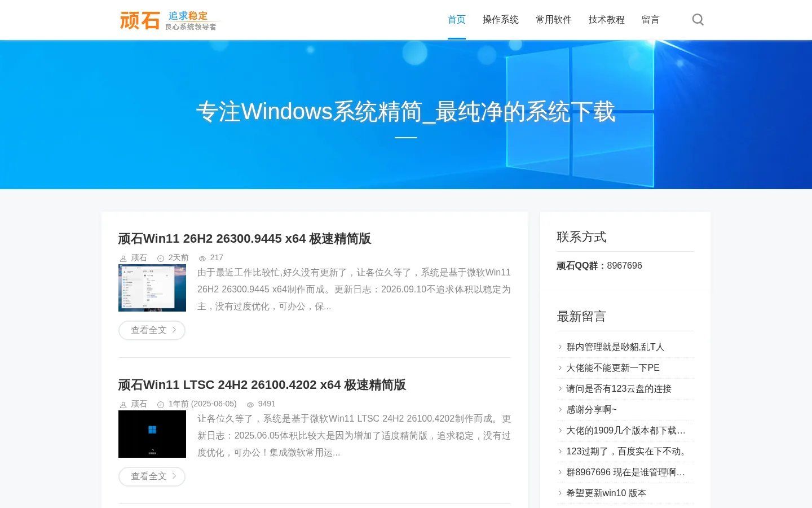Click the 最新留言 heading

pos(581,317)
